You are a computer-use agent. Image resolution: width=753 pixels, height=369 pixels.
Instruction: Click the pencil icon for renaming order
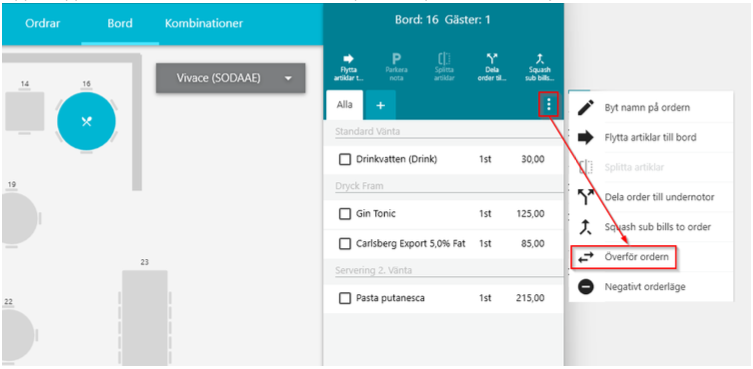click(585, 108)
